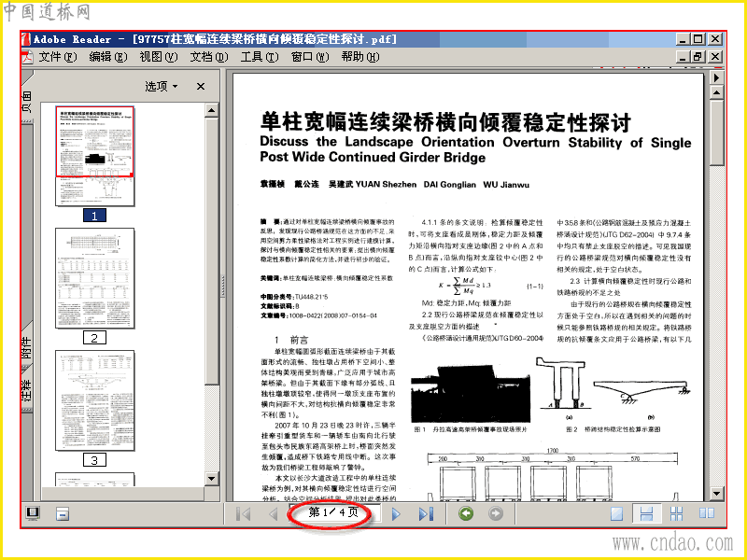Click the document's vertical scrollbar down arrow
747x560 pixels.
[716, 494]
